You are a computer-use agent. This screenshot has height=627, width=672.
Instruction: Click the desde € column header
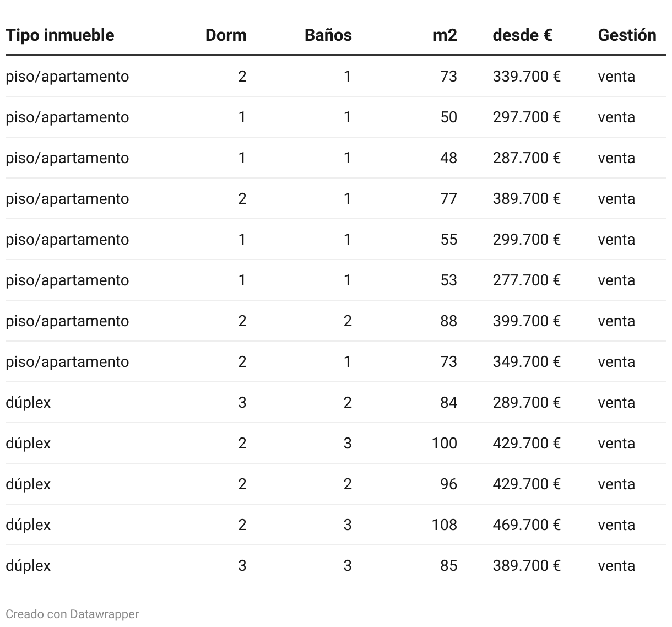(522, 35)
